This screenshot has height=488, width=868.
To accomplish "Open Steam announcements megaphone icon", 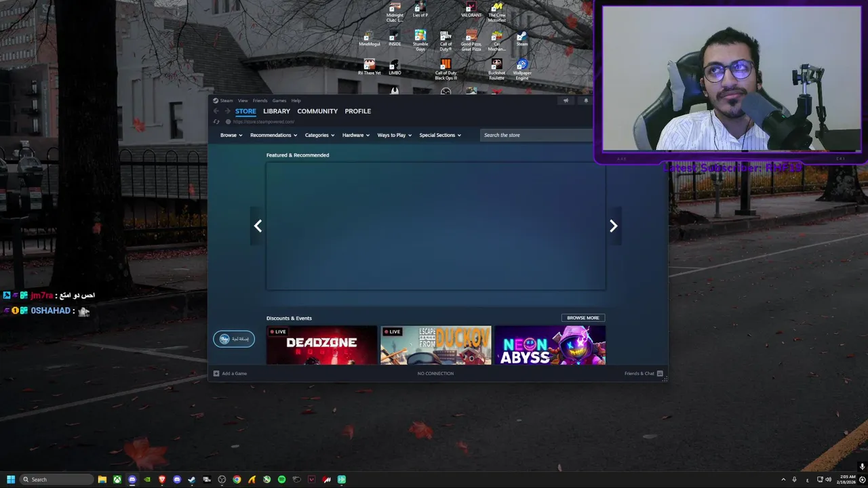I will (x=566, y=100).
